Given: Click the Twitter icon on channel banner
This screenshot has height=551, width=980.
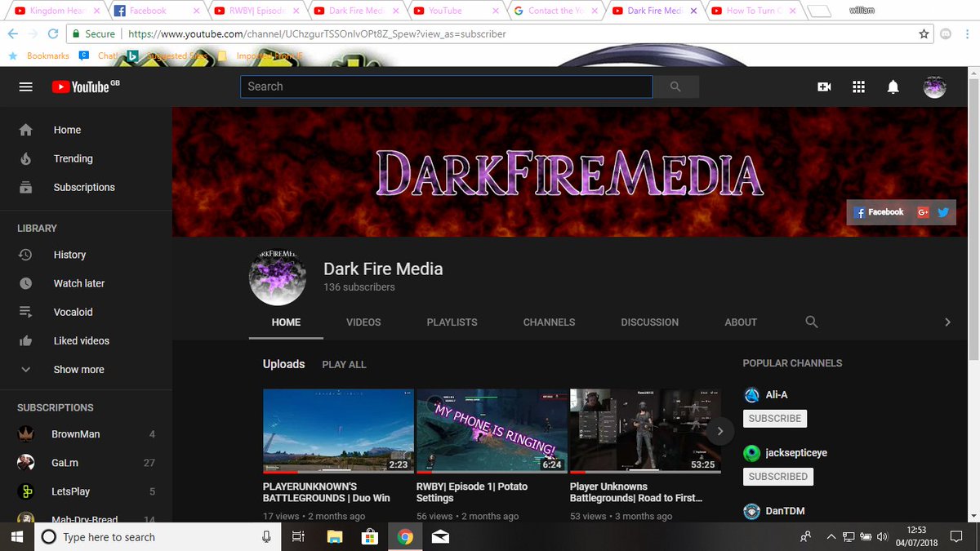Looking at the screenshot, I should point(943,212).
